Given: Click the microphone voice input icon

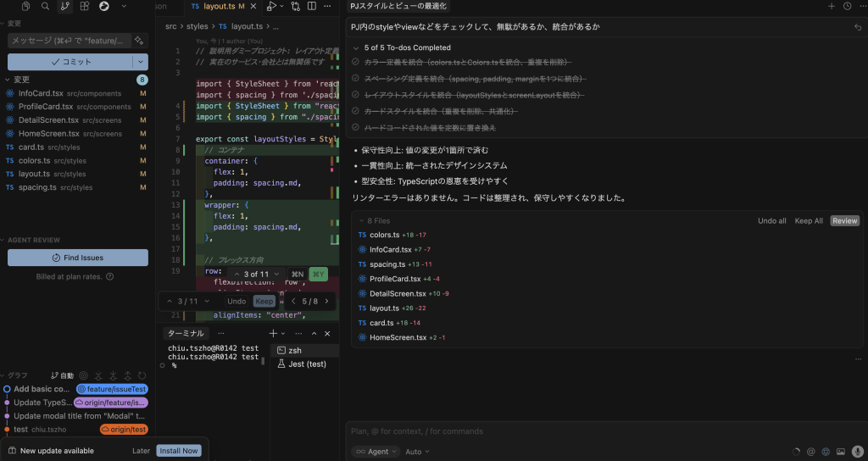Looking at the screenshot, I should click(x=856, y=452).
